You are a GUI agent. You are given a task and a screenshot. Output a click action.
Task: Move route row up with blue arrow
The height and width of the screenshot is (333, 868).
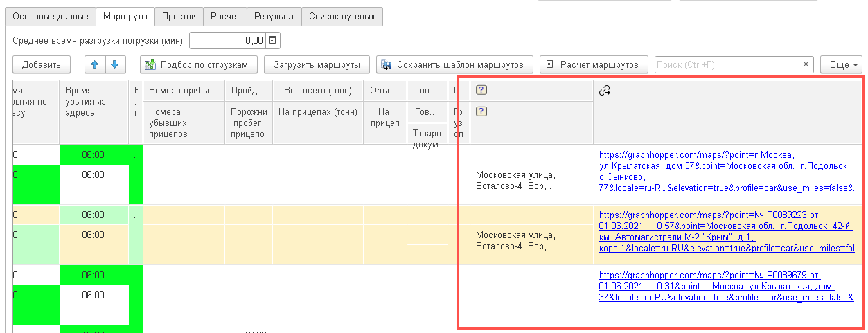(95, 64)
